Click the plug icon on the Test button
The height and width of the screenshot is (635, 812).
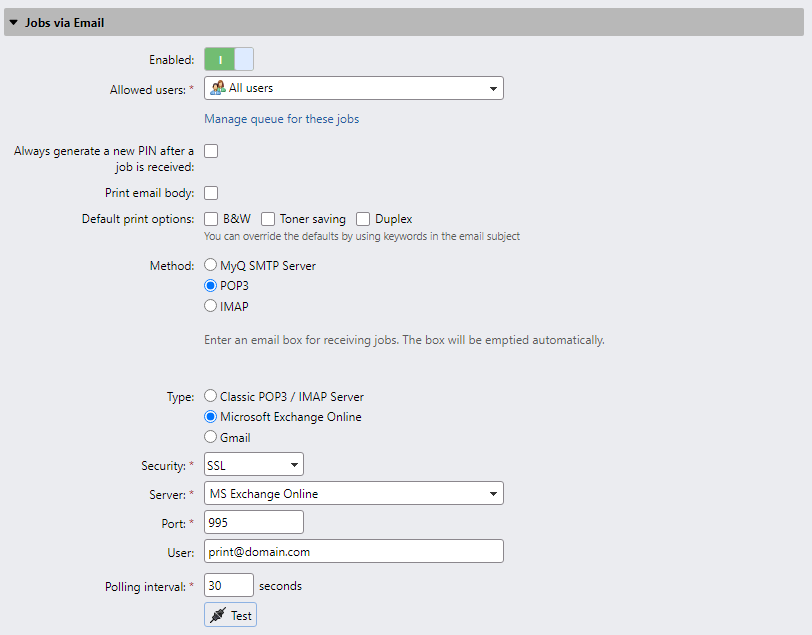(218, 614)
